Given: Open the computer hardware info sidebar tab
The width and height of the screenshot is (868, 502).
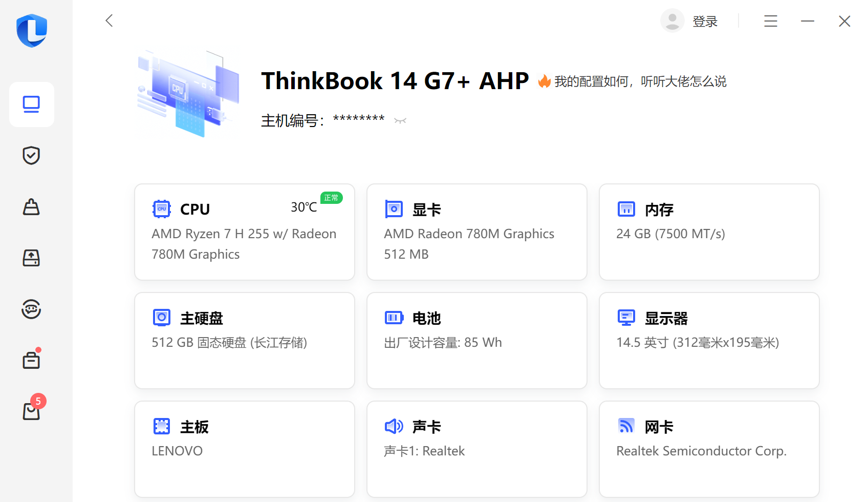Looking at the screenshot, I should pyautogui.click(x=32, y=104).
